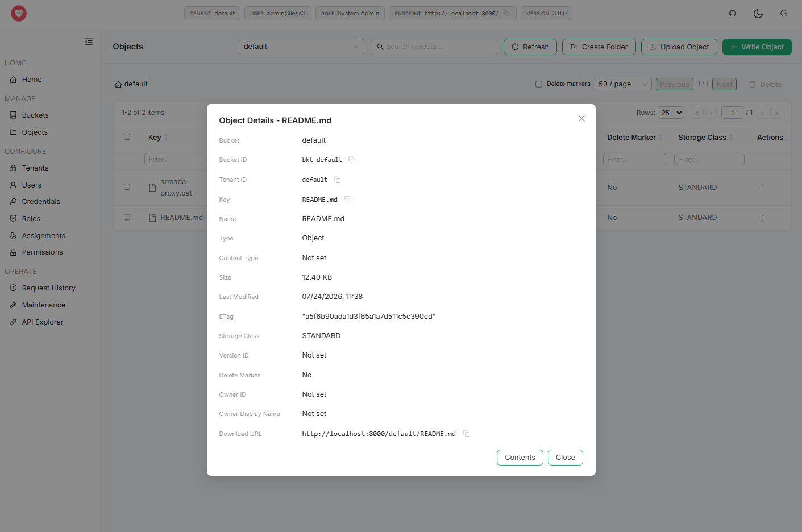This screenshot has width=802, height=532.
Task: Select the armada-proxy.bat row checkbox
Action: 127,186
